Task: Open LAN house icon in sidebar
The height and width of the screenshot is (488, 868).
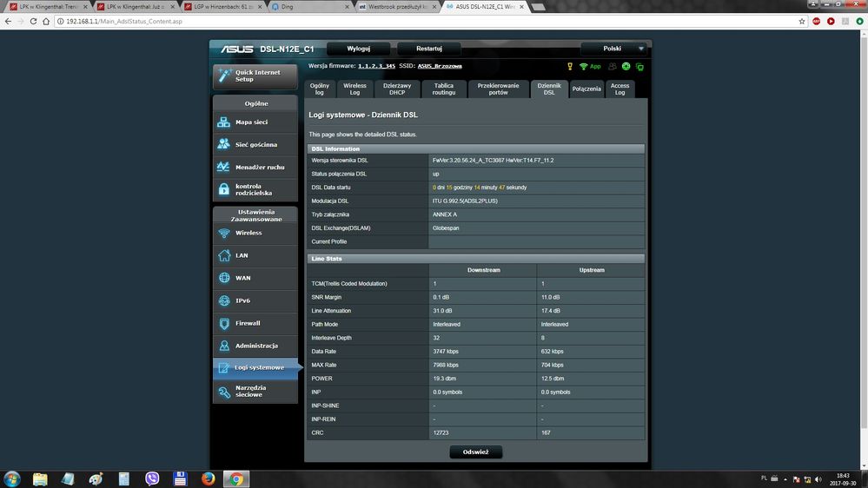Action: click(224, 255)
